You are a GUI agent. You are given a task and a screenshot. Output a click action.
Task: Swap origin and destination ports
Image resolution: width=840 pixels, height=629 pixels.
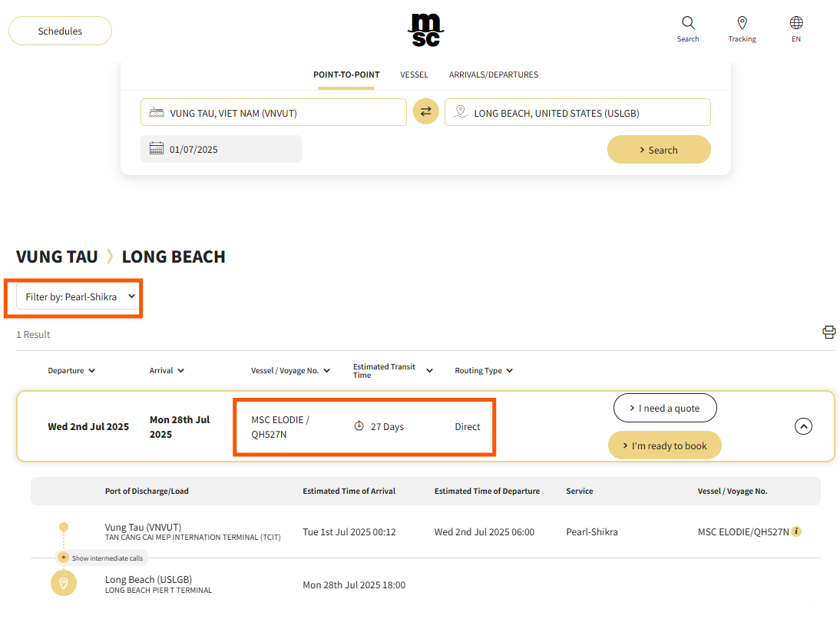click(x=425, y=112)
